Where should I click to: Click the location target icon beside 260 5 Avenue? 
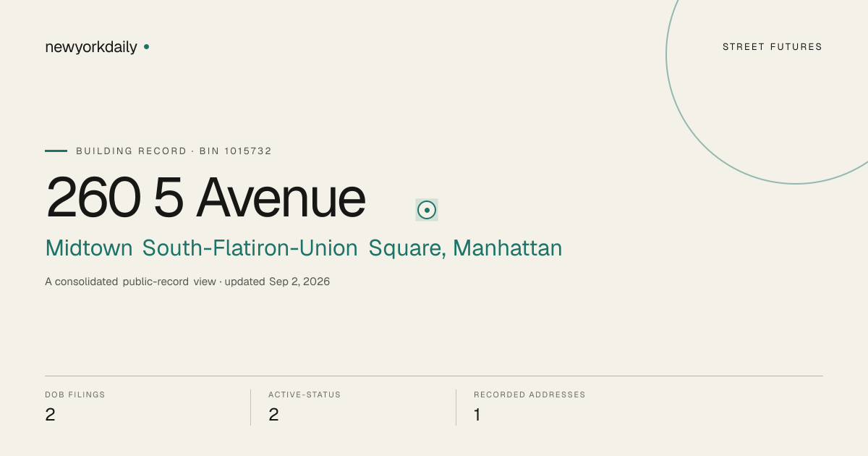(427, 210)
